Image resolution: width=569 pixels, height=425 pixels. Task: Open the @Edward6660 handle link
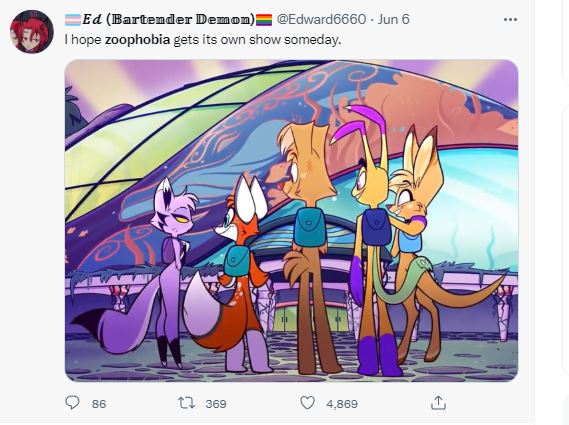[321, 19]
